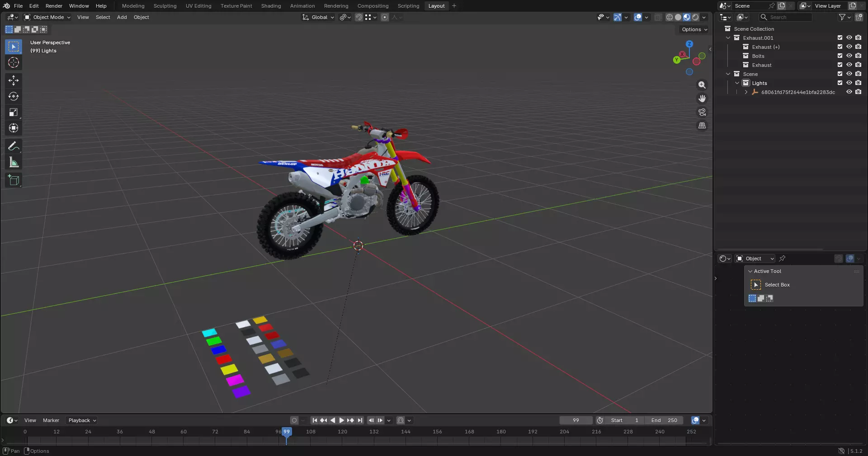868x456 pixels.
Task: Switch perspective/orthographic grid icon
Action: [702, 126]
